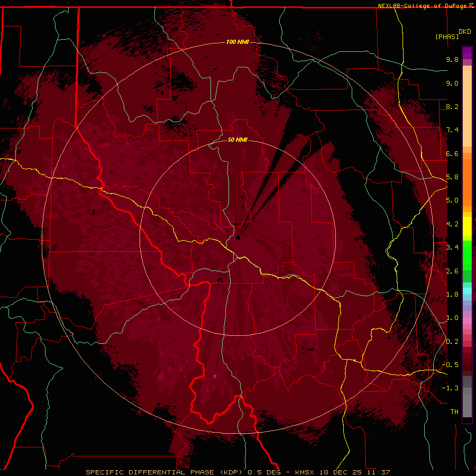Click the 5.8 legend value
Screen dimensions: 476x476
tap(452, 177)
